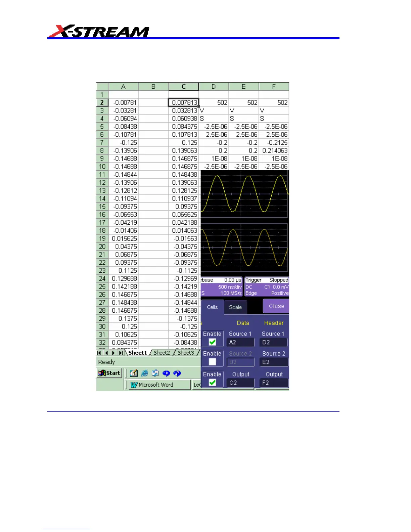Open the Timebase descriptor box

(x=221, y=286)
